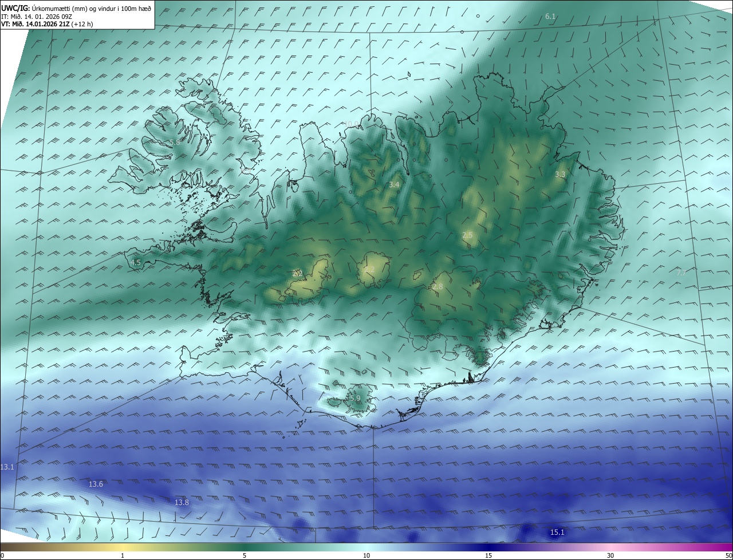Click the 2.2 value left of the western glacier outline
Screen dimensions: 733x560
tap(297, 274)
